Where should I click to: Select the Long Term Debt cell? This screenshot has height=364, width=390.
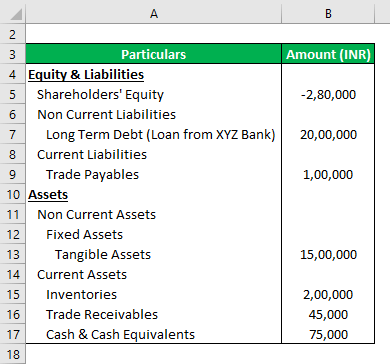point(153,134)
